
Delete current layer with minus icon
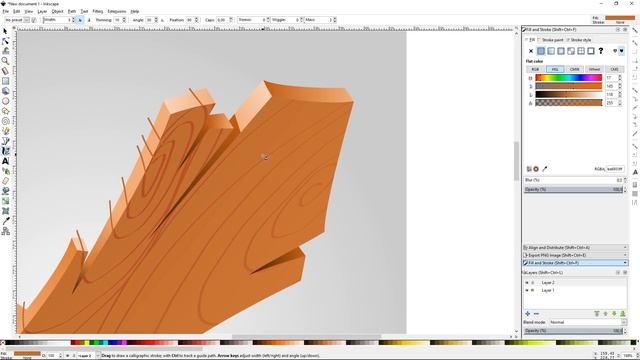click(x=536, y=313)
